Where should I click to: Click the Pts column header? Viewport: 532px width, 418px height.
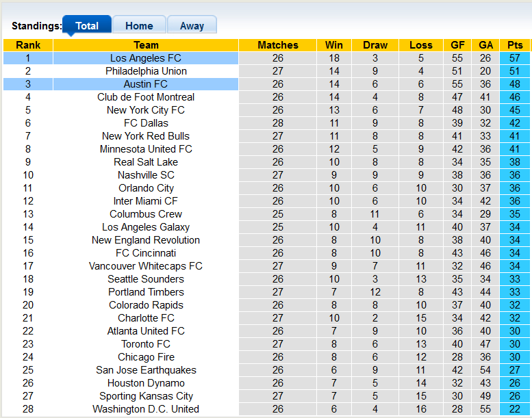(515, 45)
